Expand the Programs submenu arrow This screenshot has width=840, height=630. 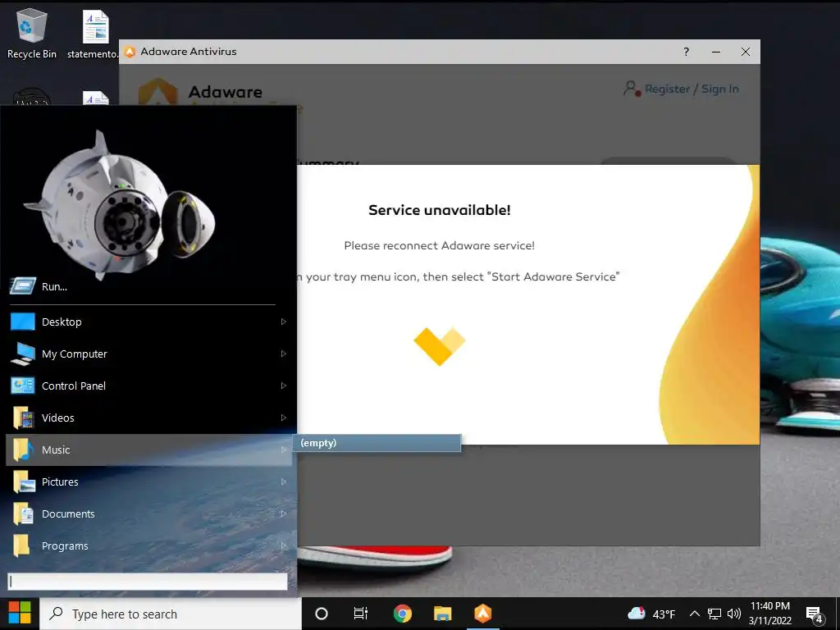pos(283,546)
